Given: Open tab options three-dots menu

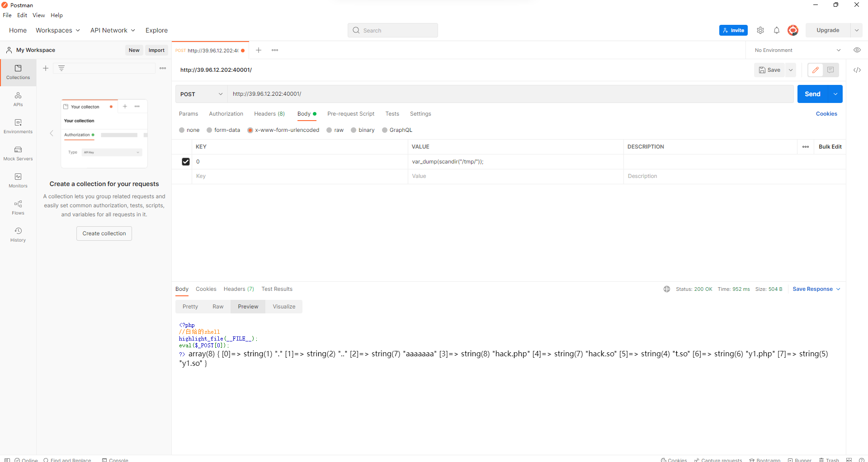Looking at the screenshot, I should [275, 50].
